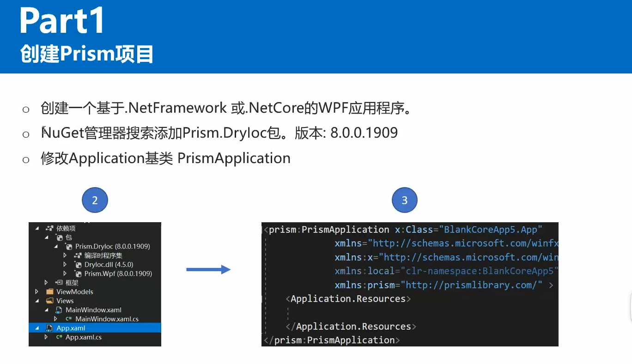Click the Views folder icon

click(50, 301)
